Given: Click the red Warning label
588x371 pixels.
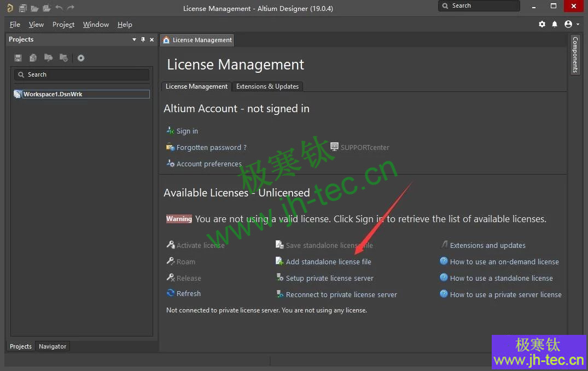Looking at the screenshot, I should point(179,219).
